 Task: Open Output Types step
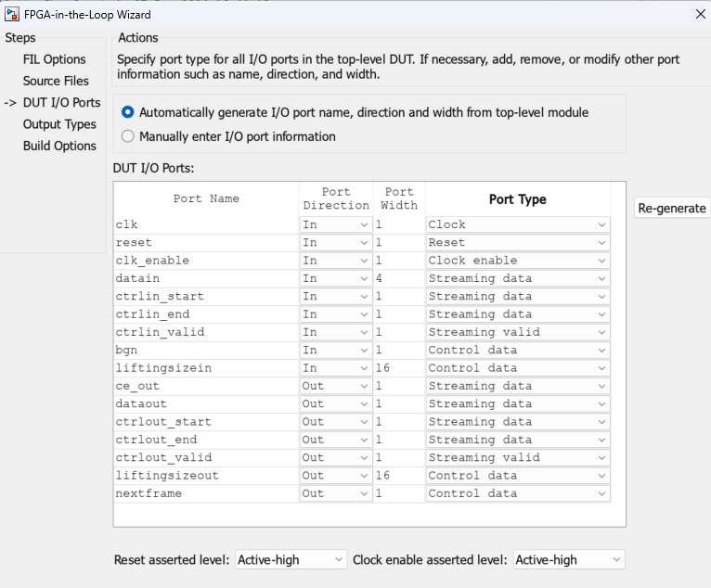(x=59, y=124)
